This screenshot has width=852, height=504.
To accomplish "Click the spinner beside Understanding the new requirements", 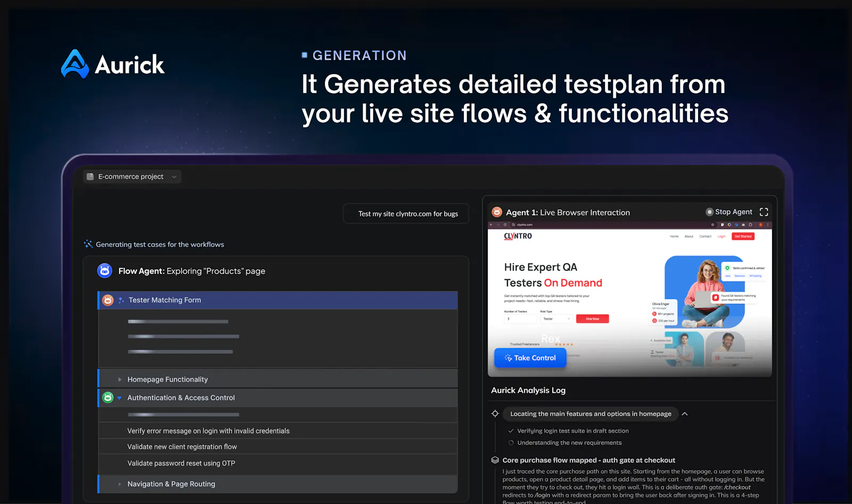I will coord(511,443).
